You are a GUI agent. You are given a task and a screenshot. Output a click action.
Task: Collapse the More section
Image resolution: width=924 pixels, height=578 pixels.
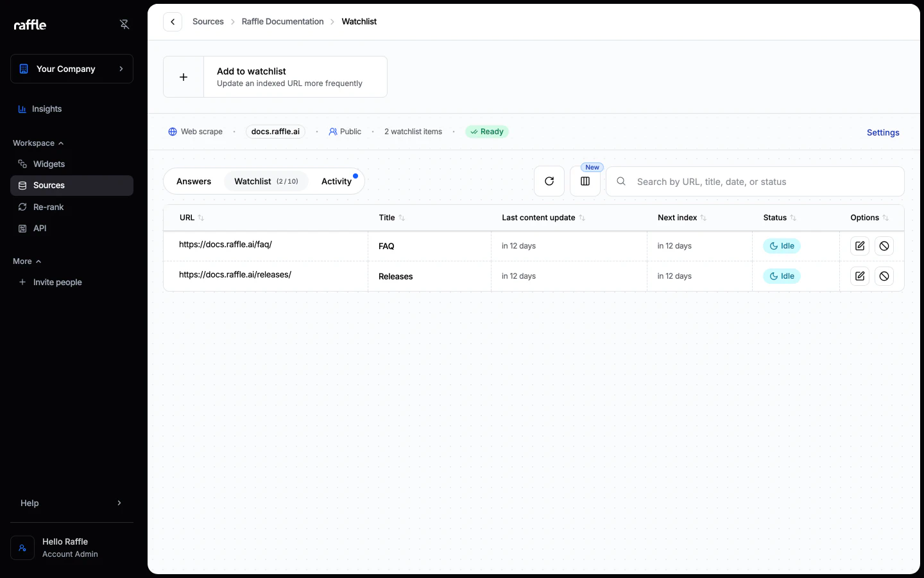27,261
